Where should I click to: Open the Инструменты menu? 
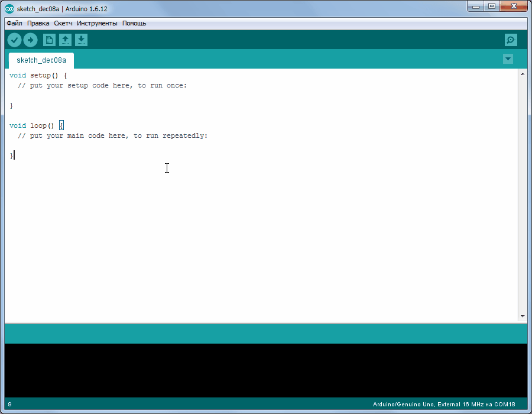(x=97, y=23)
